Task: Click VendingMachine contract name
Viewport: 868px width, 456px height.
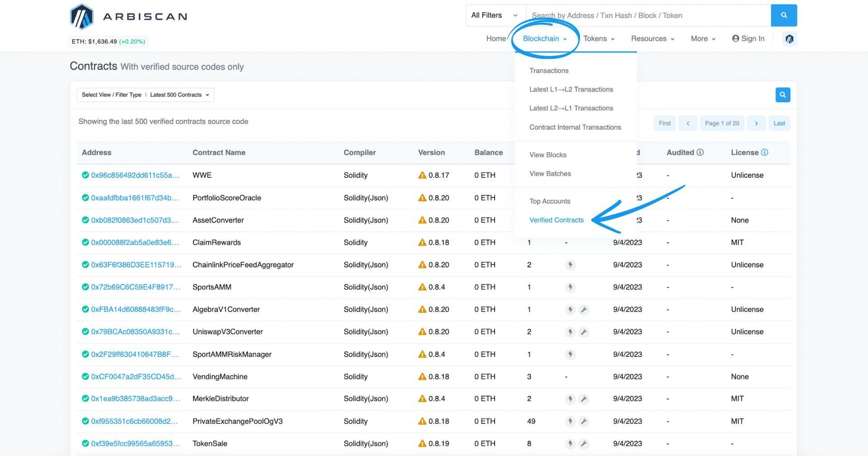Action: [x=220, y=376]
